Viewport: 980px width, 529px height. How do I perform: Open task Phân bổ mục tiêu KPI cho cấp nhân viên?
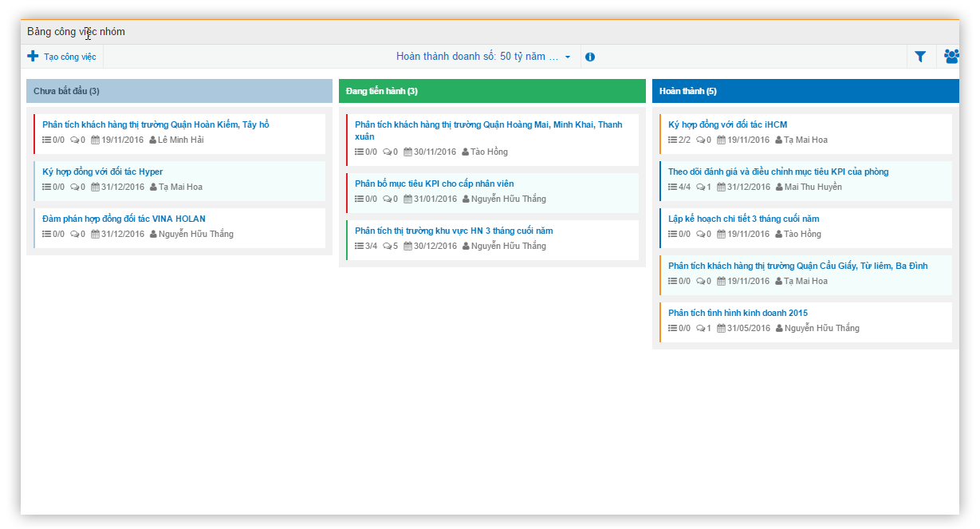(434, 184)
